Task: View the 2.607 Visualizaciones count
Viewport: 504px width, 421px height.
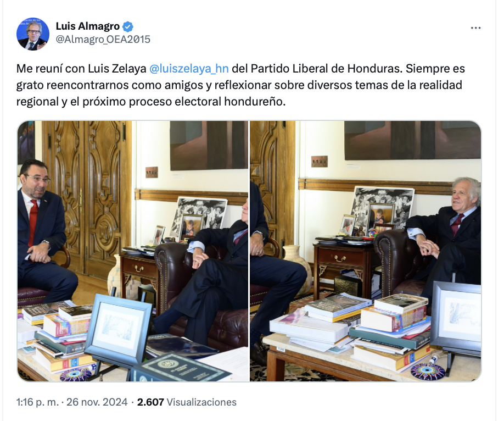Action: (187, 402)
